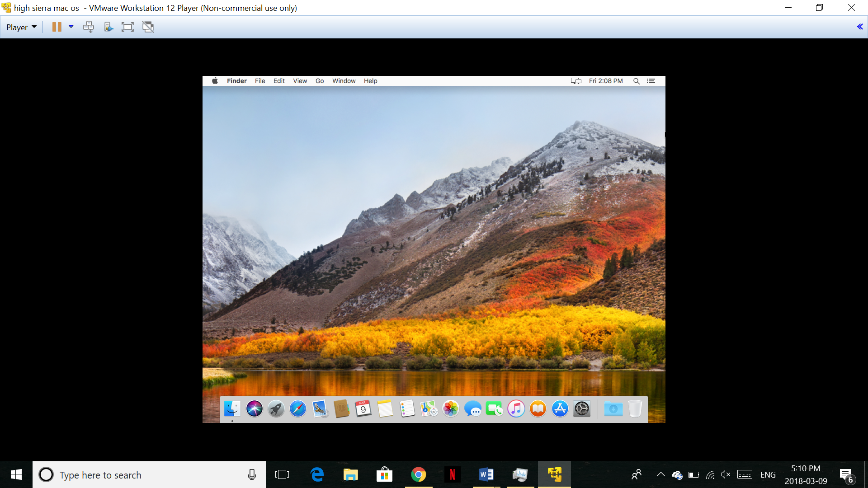
Task: Launch Siri from the dock
Action: (x=255, y=409)
